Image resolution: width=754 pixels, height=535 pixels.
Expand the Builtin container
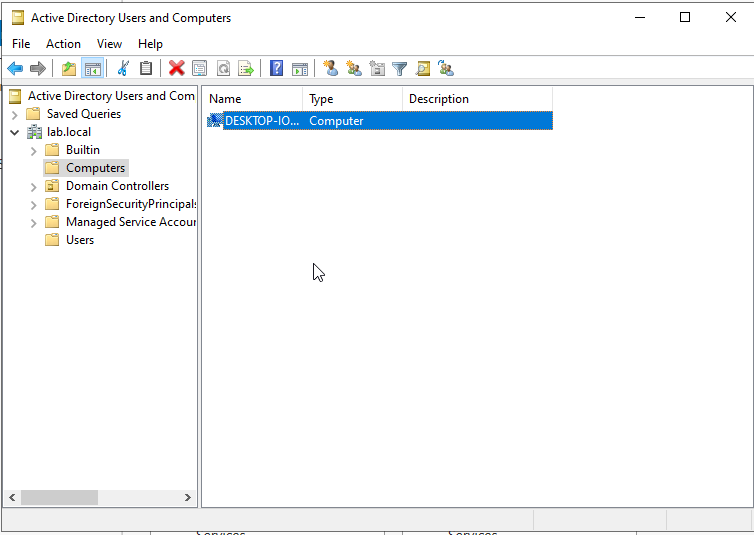(x=33, y=150)
